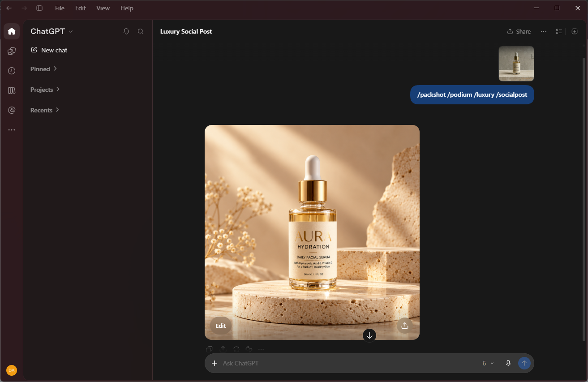This screenshot has height=382, width=588.
Task: Expand the Pinned section
Action: pos(44,69)
